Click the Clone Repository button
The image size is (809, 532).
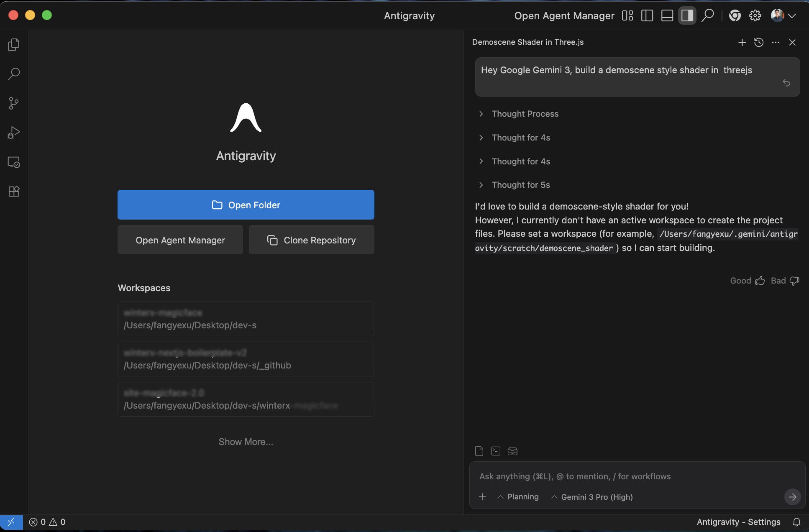click(311, 240)
